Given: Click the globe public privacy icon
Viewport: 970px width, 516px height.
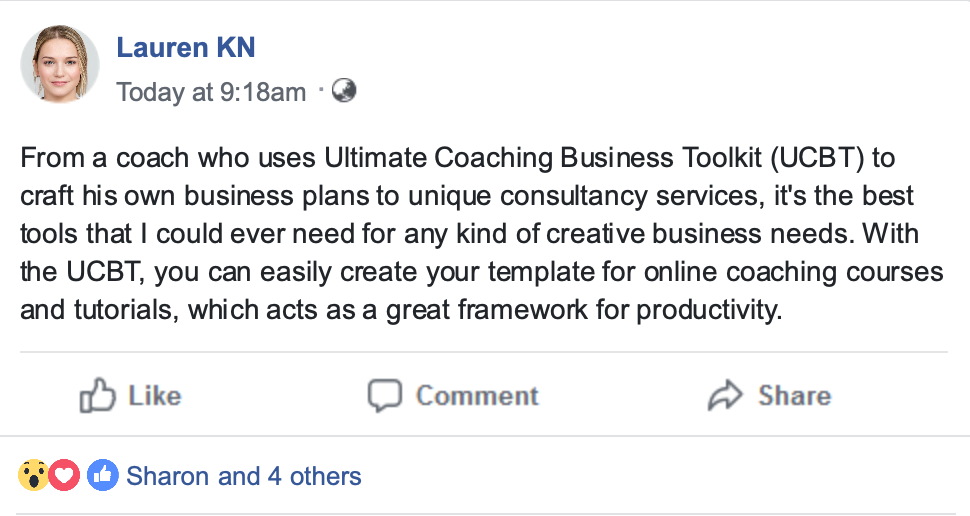Looking at the screenshot, I should click(x=344, y=91).
